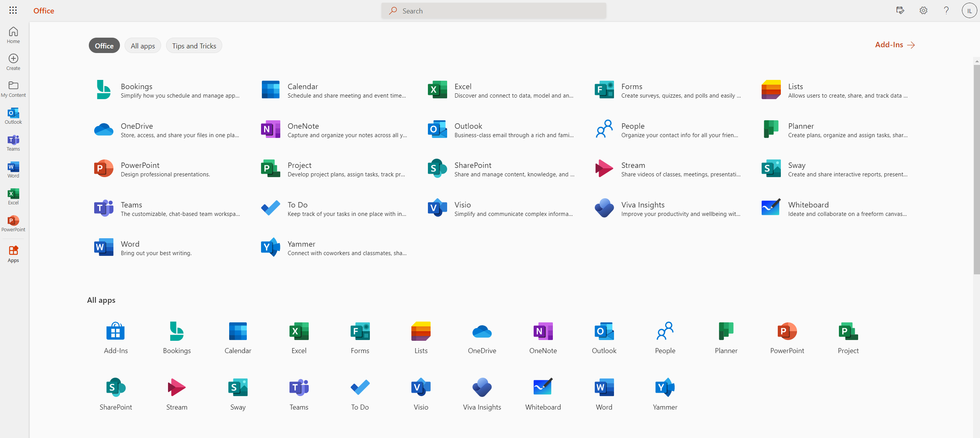Open the PowerPoint tile under All apps
Viewport: 980px width, 438px height.
[x=787, y=338]
